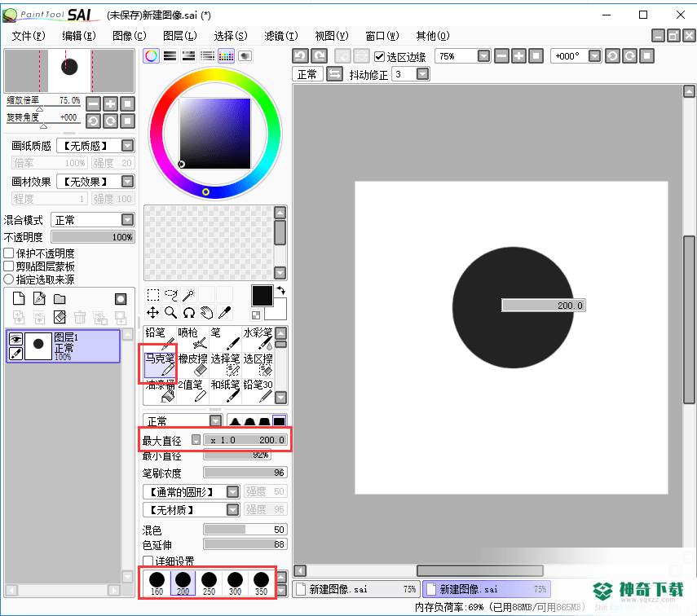Choose the 水彩笔 watercolor brush
The image size is (697, 616).
pyautogui.click(x=258, y=339)
